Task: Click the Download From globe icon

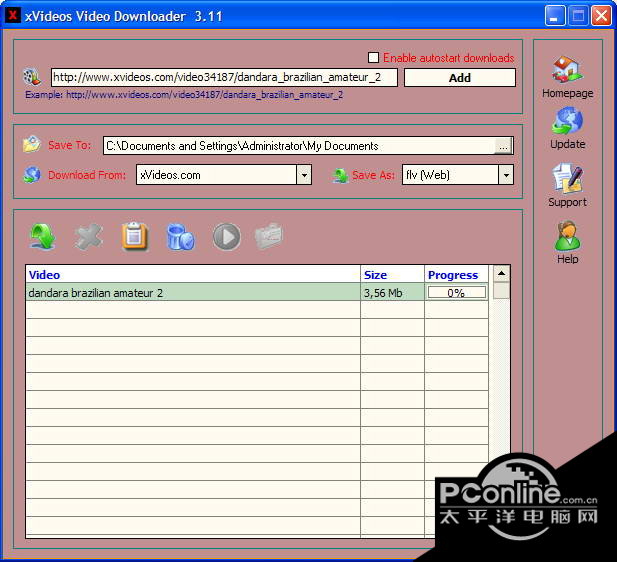Action: coord(32,175)
